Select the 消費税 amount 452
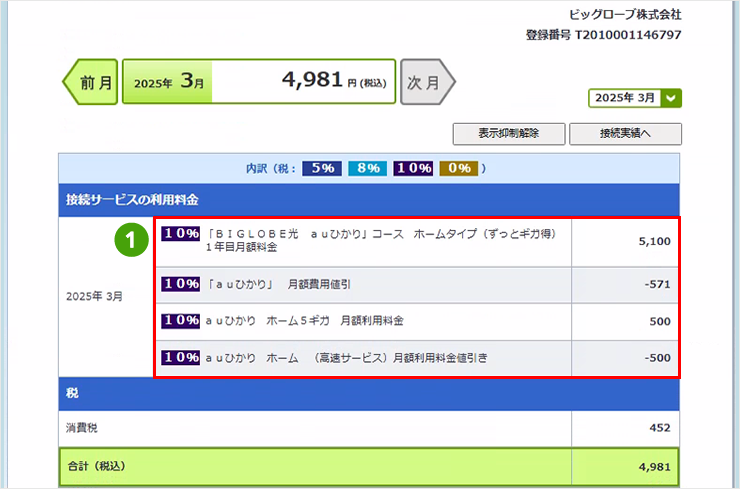740x489 pixels. pos(660,428)
